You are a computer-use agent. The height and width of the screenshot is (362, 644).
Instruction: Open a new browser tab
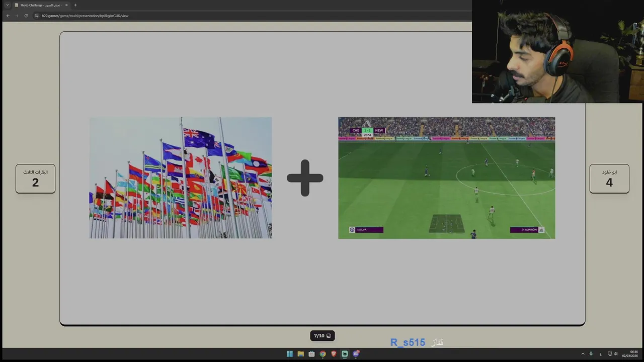(75, 5)
